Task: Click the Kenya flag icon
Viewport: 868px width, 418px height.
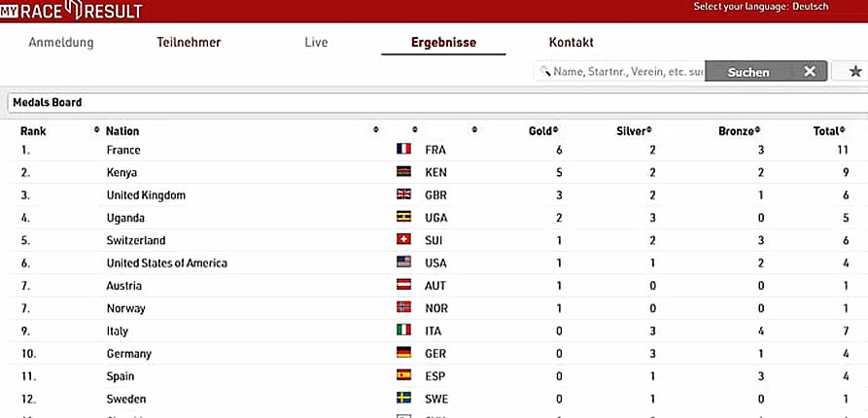Action: click(x=403, y=172)
